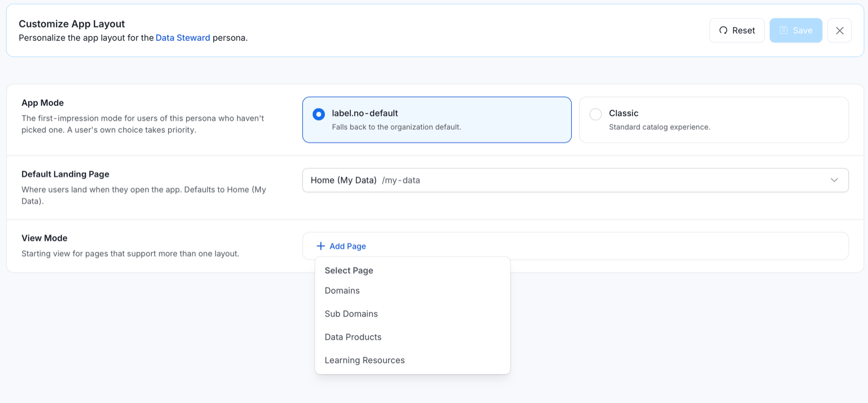
Task: Click the 'Customize App Layout' heading
Action: click(72, 24)
